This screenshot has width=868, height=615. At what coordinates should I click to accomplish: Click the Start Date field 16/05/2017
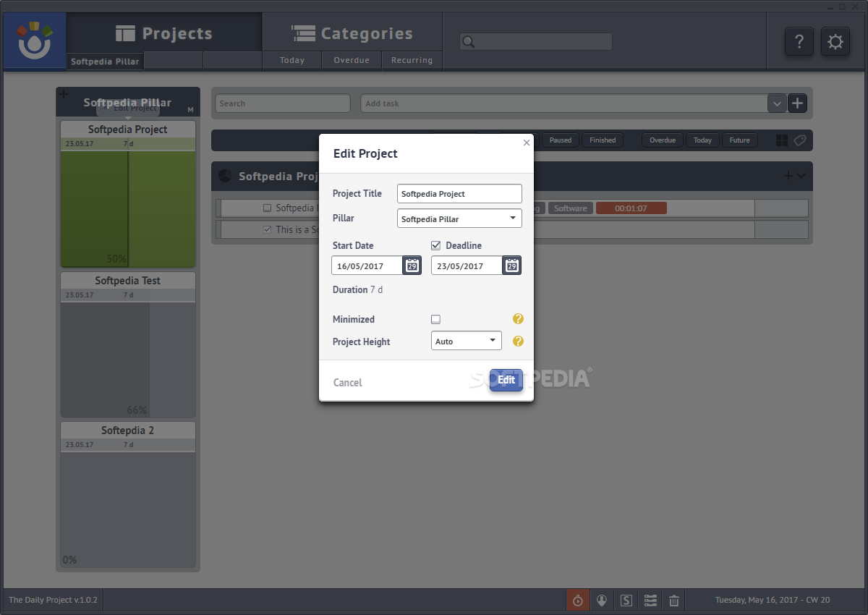367,266
